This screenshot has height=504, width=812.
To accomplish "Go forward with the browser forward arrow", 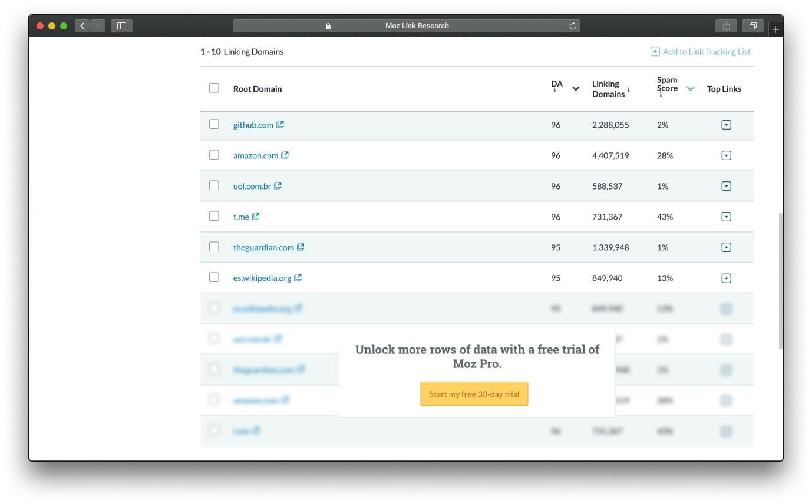I will [98, 26].
